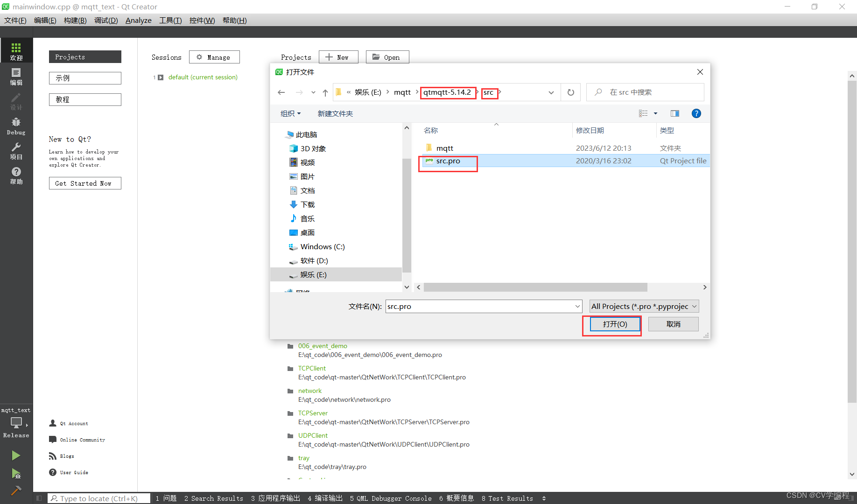Toggle the preview pane icon
Viewport: 857px width, 504px height.
click(x=675, y=113)
